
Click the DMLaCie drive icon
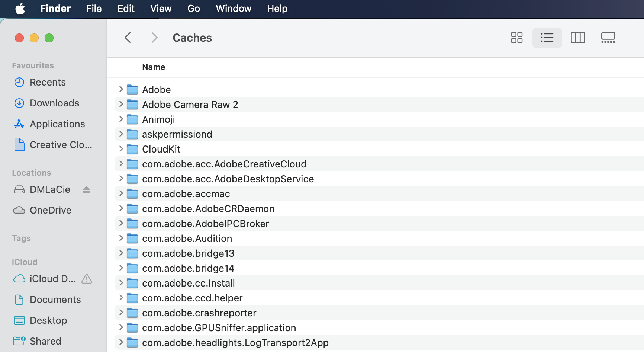[x=19, y=189]
